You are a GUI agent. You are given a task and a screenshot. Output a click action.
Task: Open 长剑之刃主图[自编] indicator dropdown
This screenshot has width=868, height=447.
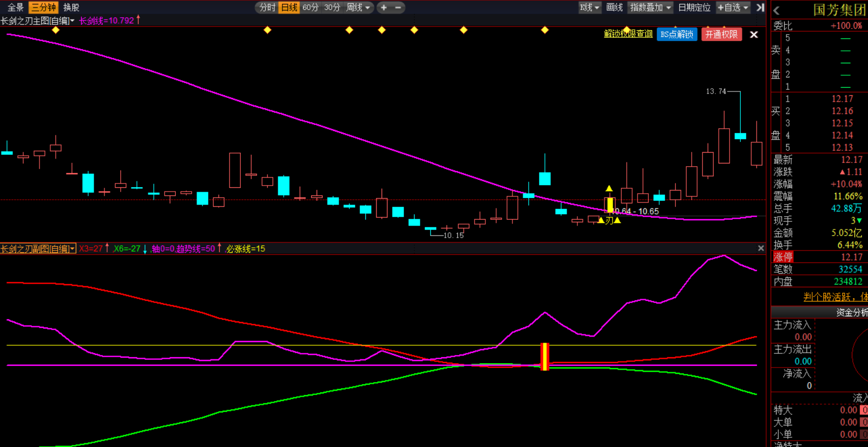38,21
